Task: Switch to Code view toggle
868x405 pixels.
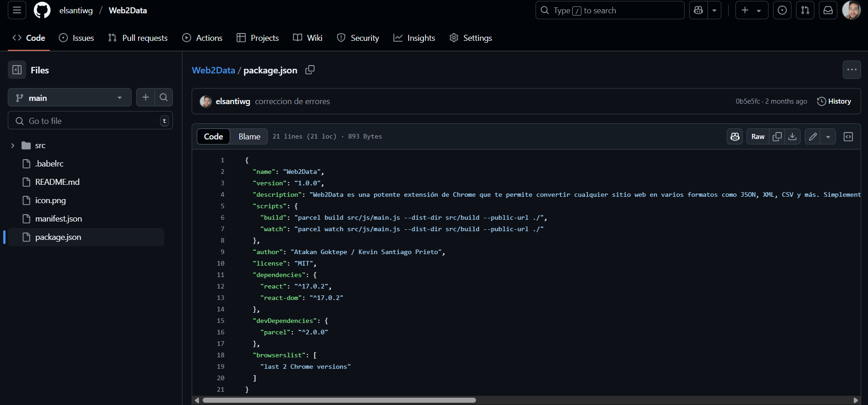Action: 213,137
